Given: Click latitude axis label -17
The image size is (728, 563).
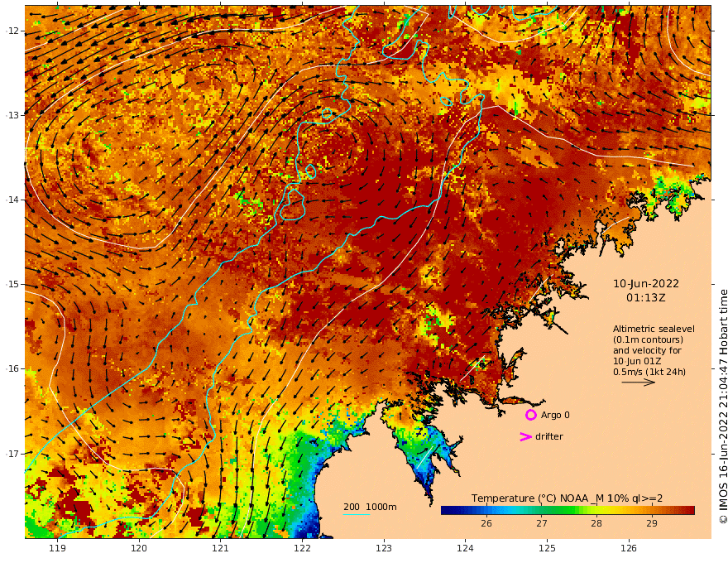Looking at the screenshot, I should (x=13, y=454).
